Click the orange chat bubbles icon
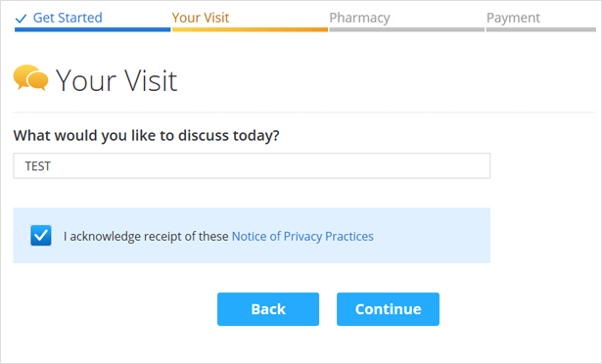602x364 pixels. (x=30, y=77)
